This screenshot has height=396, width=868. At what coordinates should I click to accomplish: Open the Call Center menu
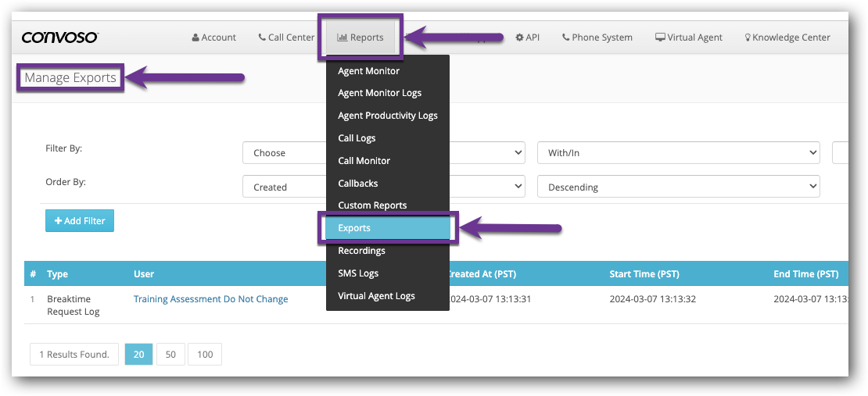pos(286,37)
